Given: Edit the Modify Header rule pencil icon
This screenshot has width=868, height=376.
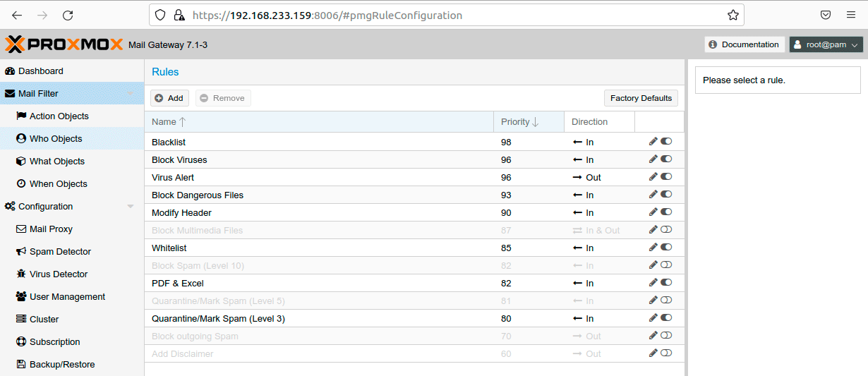Looking at the screenshot, I should [653, 212].
